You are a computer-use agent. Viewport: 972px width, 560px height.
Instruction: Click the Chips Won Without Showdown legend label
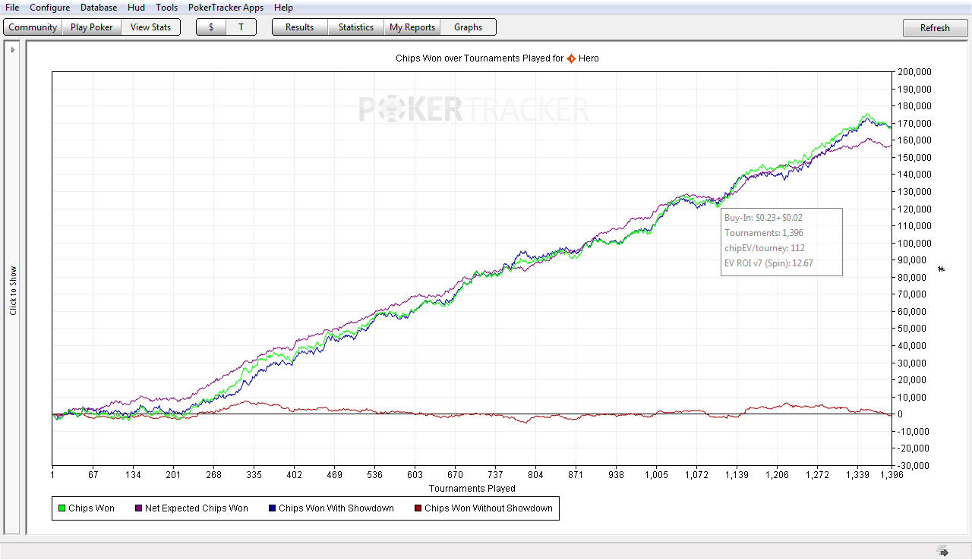(488, 508)
